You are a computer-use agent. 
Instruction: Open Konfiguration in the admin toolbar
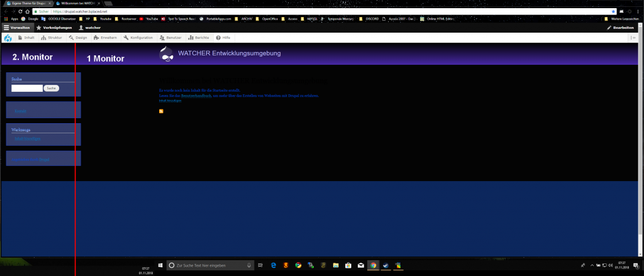click(x=138, y=38)
